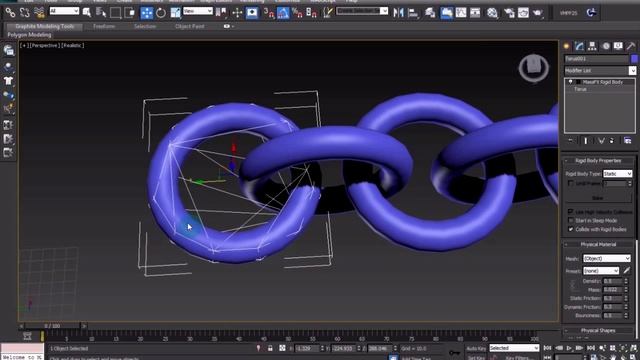Click the Mirror tool icon

click(x=398, y=13)
